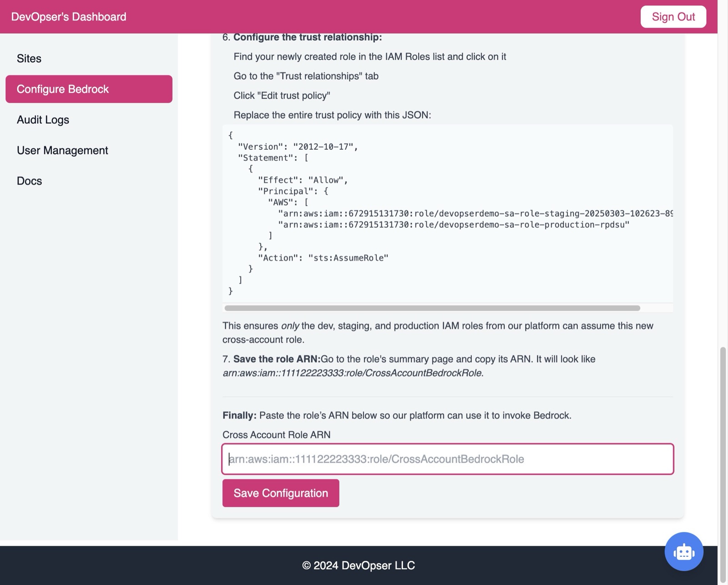
Task: Click the '© 2024 DevOpser LLC' footer text
Action: 359,565
